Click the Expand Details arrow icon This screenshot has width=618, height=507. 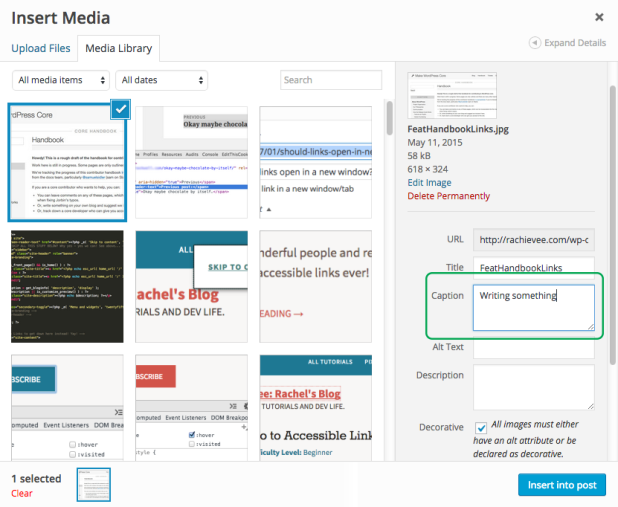534,43
